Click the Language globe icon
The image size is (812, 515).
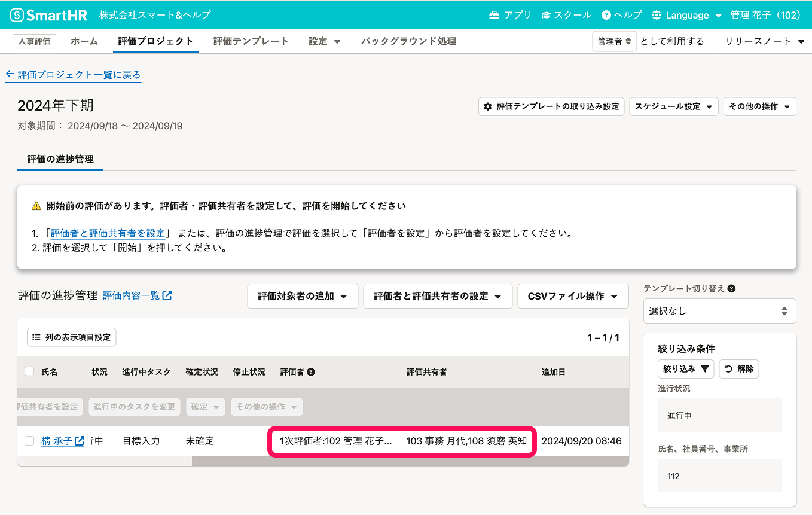(657, 15)
